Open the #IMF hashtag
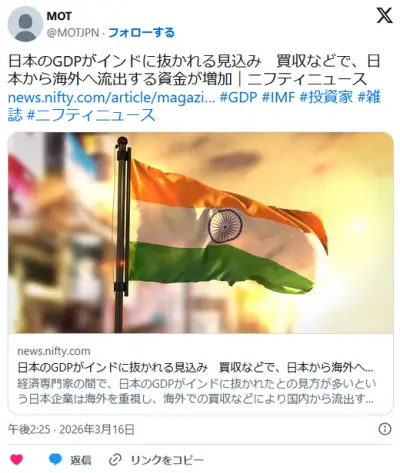The width and height of the screenshot is (400, 473). pyautogui.click(x=279, y=98)
